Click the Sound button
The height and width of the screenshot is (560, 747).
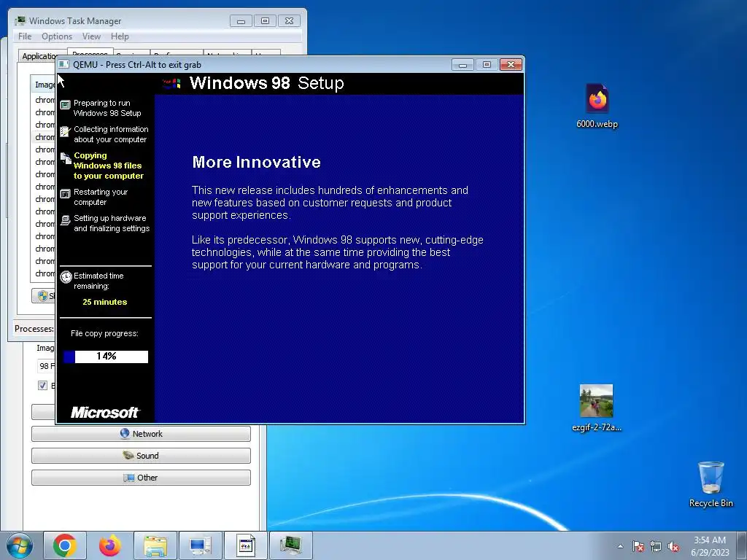(x=141, y=456)
